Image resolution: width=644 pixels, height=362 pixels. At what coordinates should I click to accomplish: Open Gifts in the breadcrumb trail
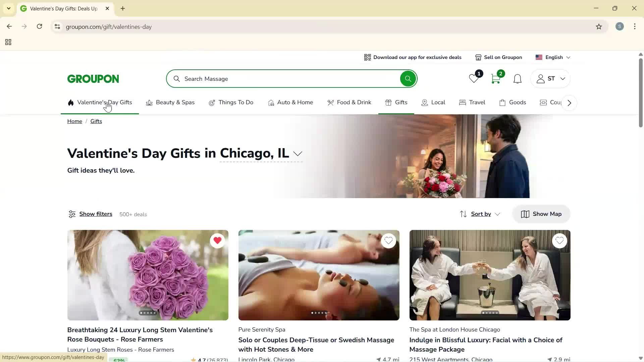(x=96, y=121)
